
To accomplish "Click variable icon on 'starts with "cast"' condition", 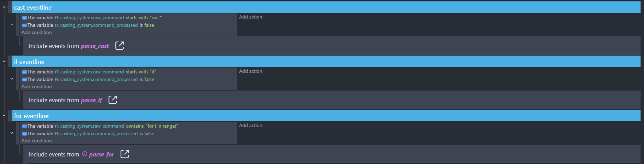I will [x=24, y=18].
